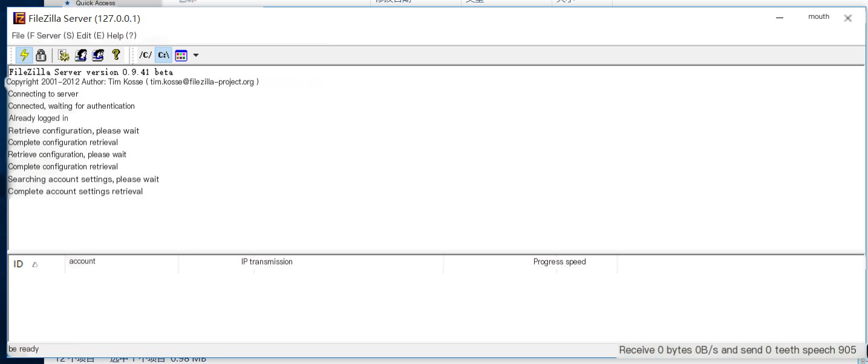Click the 'Receive 0 bytes' status bar entry

pos(737,350)
